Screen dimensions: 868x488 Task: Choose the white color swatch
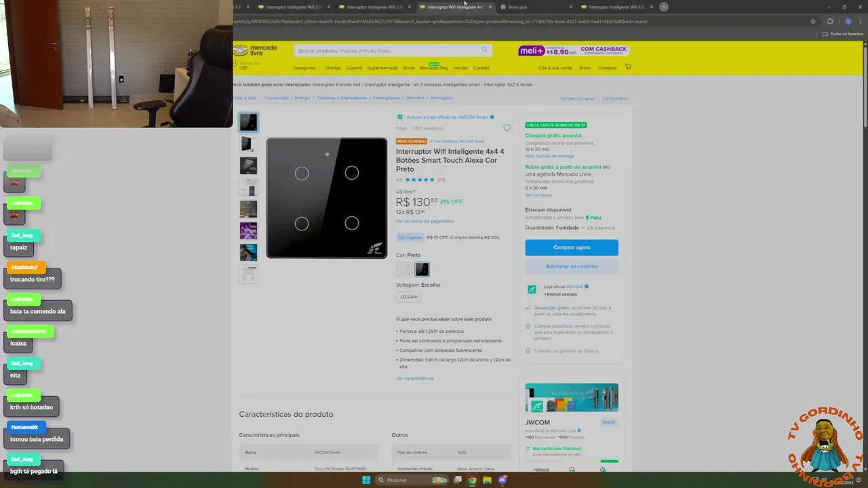coord(403,269)
